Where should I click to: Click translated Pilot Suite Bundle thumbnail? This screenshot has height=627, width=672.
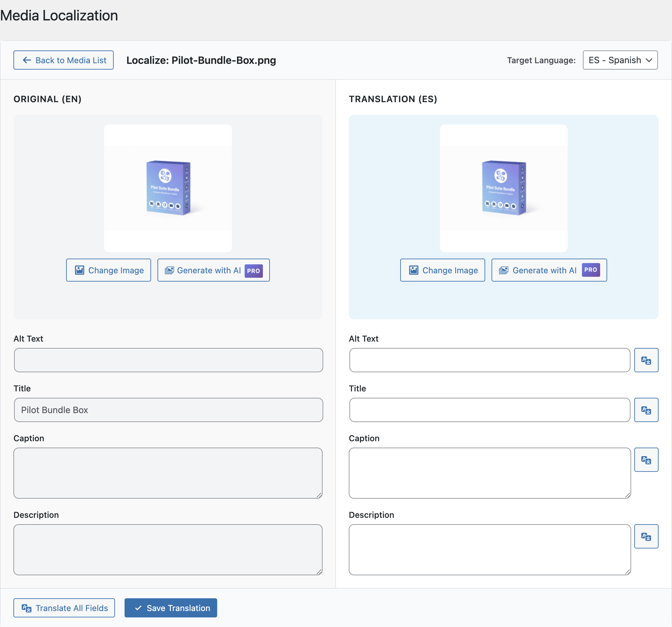[503, 188]
